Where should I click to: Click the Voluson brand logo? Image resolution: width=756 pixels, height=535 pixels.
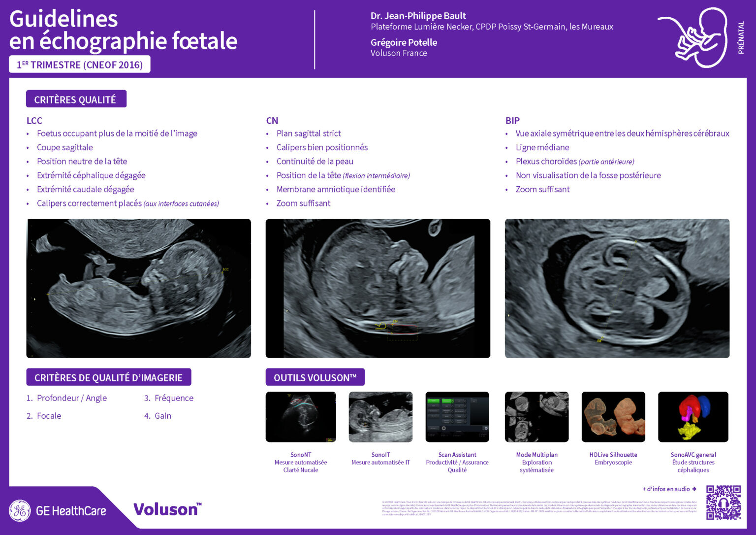point(168,509)
